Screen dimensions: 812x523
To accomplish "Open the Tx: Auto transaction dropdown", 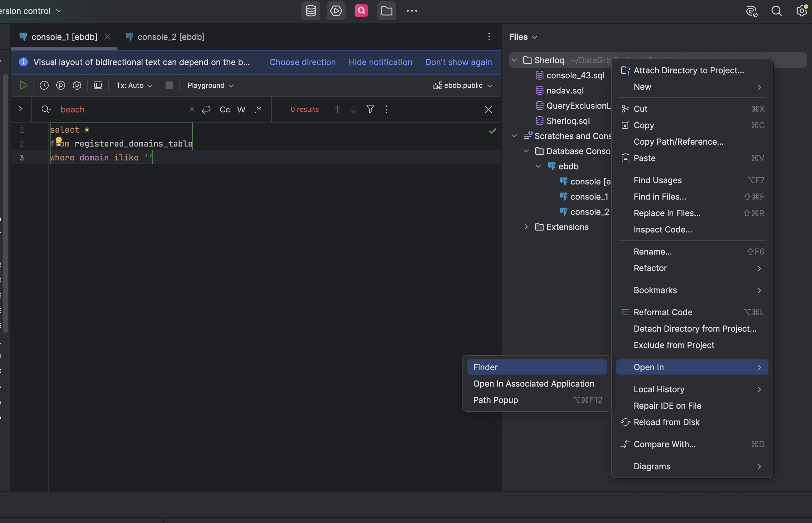I will (x=134, y=85).
